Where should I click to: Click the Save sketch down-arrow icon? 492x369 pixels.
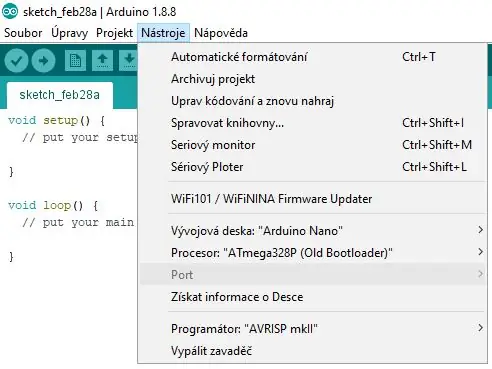click(x=129, y=60)
